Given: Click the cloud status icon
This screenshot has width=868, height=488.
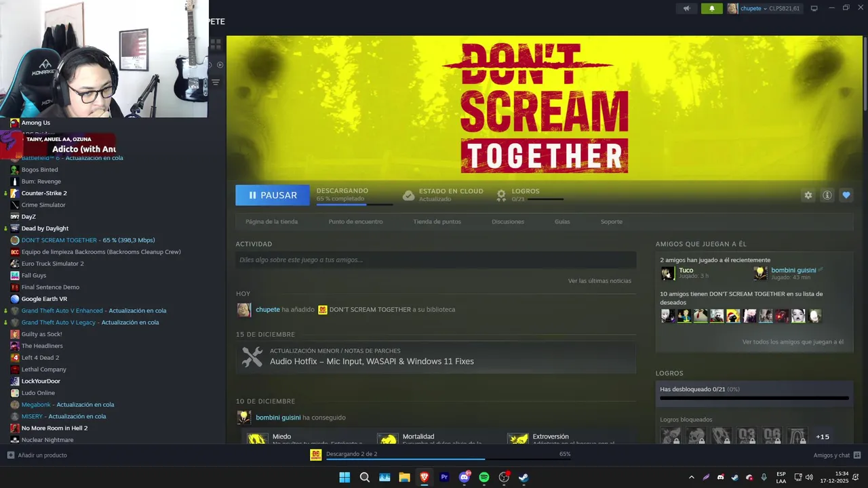Looking at the screenshot, I should click(x=408, y=195).
